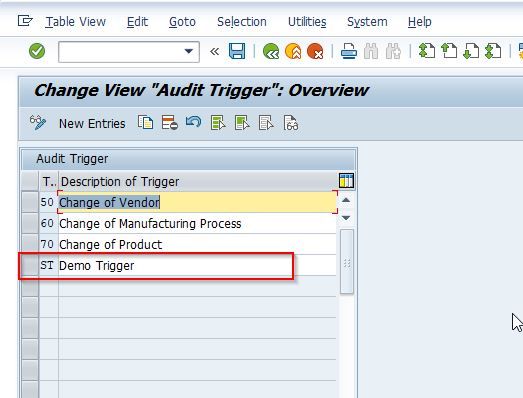Click the Previous Page icon
The height and width of the screenshot is (398, 523).
pyautogui.click(x=449, y=51)
